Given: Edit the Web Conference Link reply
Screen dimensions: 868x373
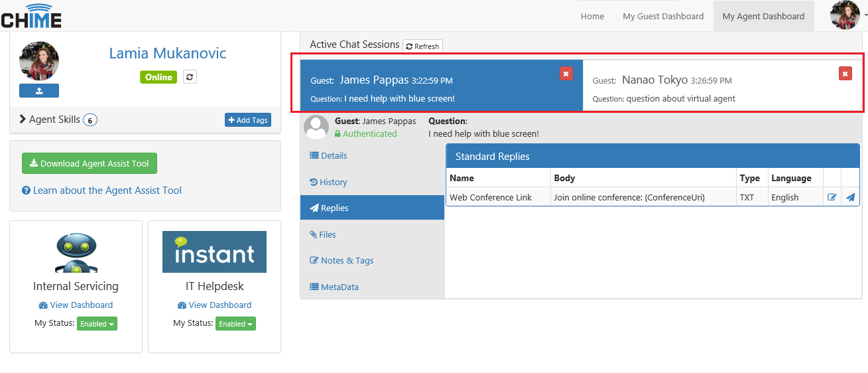Looking at the screenshot, I should tap(832, 197).
